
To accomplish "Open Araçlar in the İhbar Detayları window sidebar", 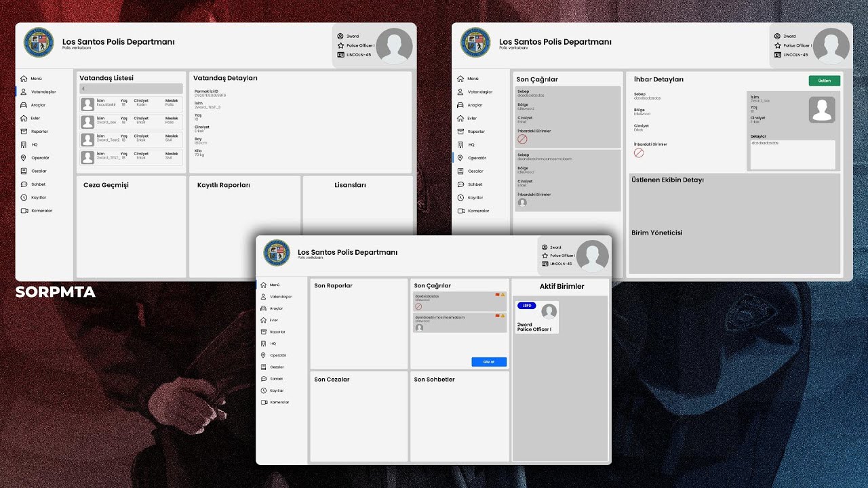I will (470, 105).
